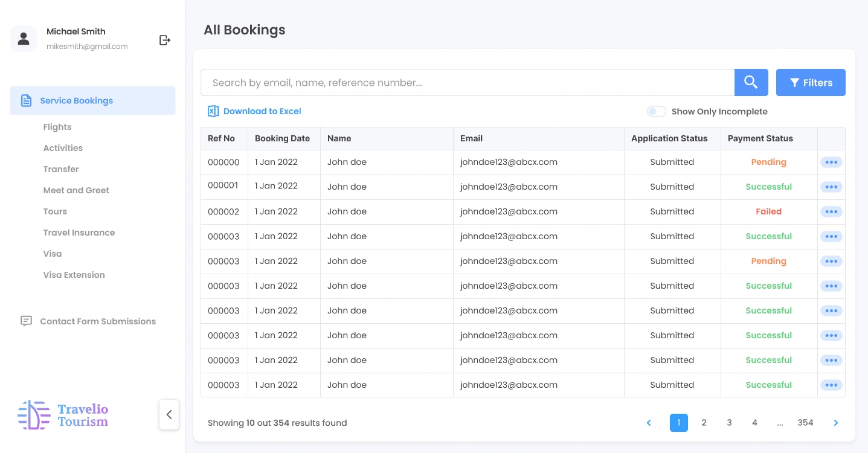The height and width of the screenshot is (453, 868).
Task: Open the Filters panel
Action: 811,83
